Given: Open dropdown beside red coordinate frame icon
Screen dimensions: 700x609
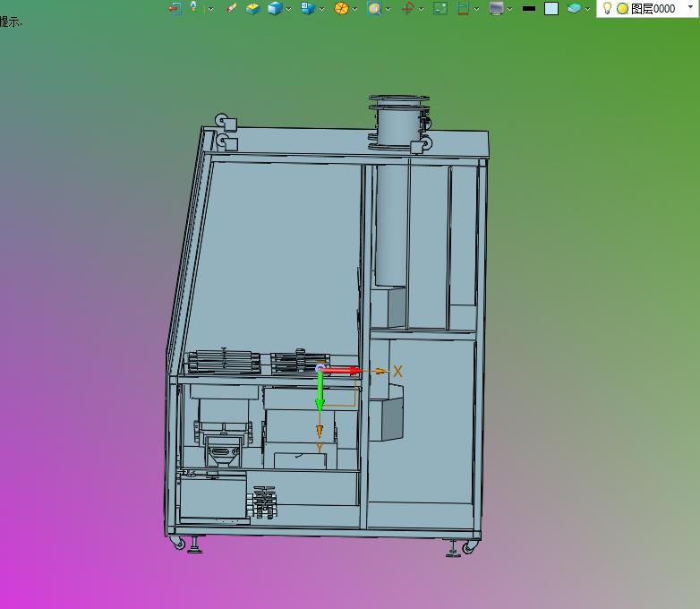Looking at the screenshot, I should pyautogui.click(x=421, y=9).
